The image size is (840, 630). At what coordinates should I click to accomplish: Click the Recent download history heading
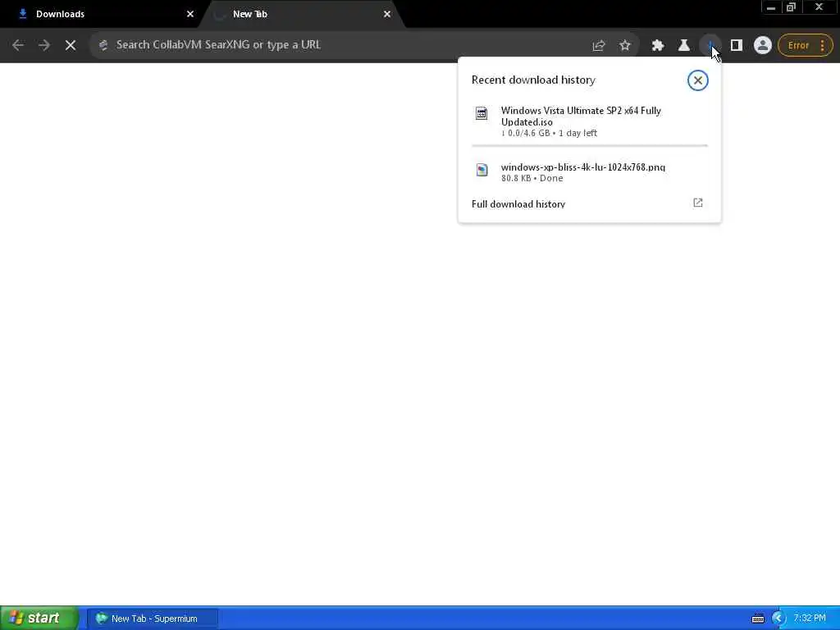[533, 80]
